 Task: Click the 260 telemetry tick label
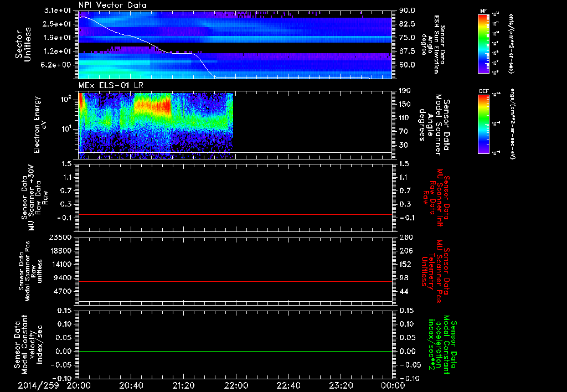click(x=405, y=237)
